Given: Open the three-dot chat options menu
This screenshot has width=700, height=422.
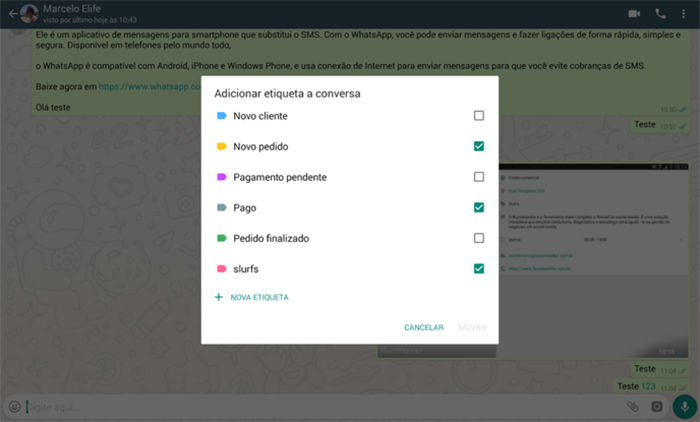Looking at the screenshot, I should 686,14.
